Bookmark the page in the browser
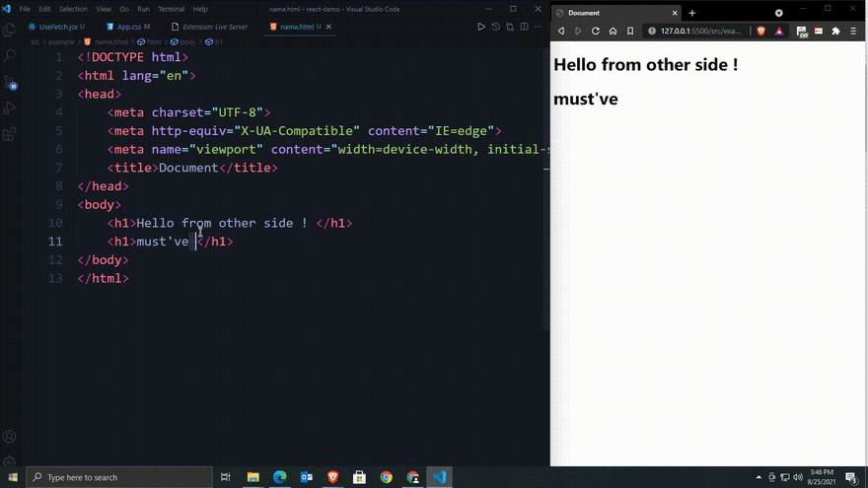Image resolution: width=868 pixels, height=488 pixels. [630, 31]
